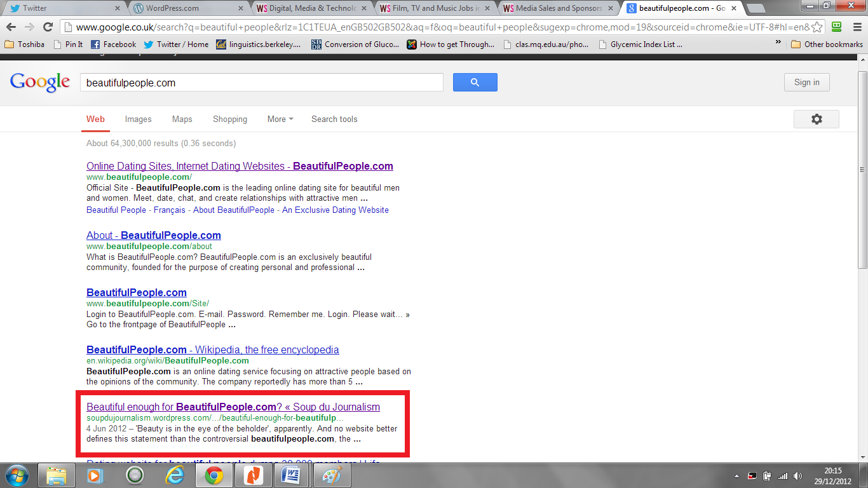The image size is (868, 488).
Task: Open the Glycemic Index List bookmark
Action: coord(641,44)
